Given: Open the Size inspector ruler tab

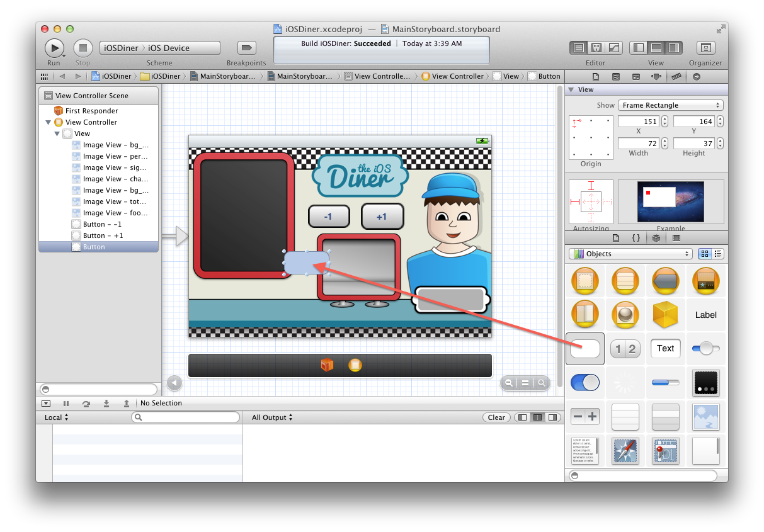Looking at the screenshot, I should click(676, 76).
